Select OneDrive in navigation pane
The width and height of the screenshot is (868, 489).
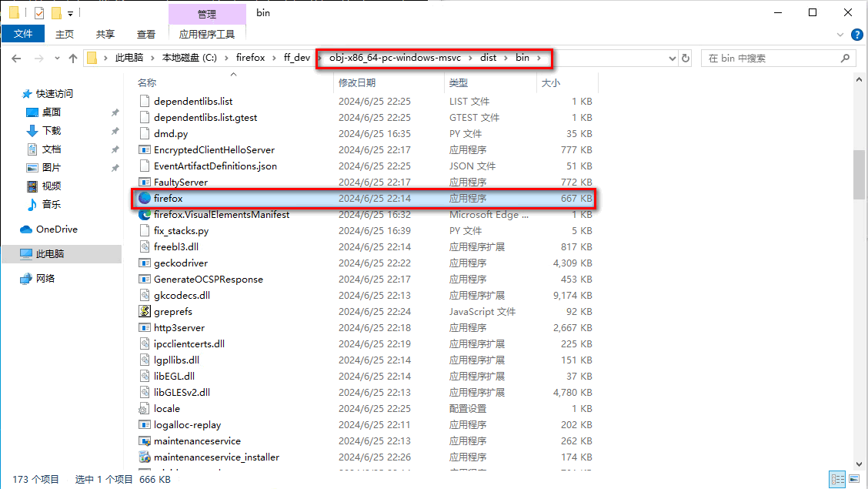pos(56,229)
